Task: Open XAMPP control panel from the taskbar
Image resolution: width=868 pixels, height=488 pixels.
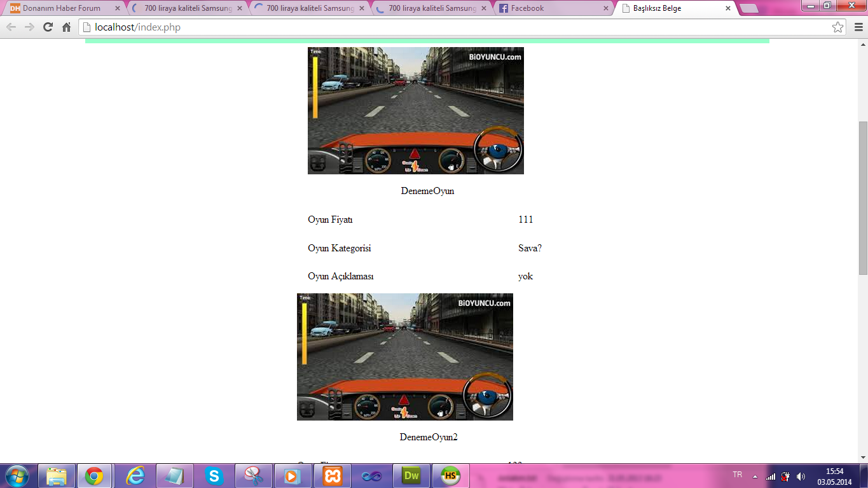Action: pyautogui.click(x=333, y=476)
